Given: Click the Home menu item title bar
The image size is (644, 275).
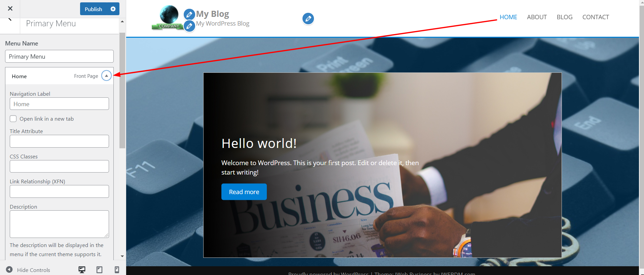Looking at the screenshot, I should pos(59,76).
